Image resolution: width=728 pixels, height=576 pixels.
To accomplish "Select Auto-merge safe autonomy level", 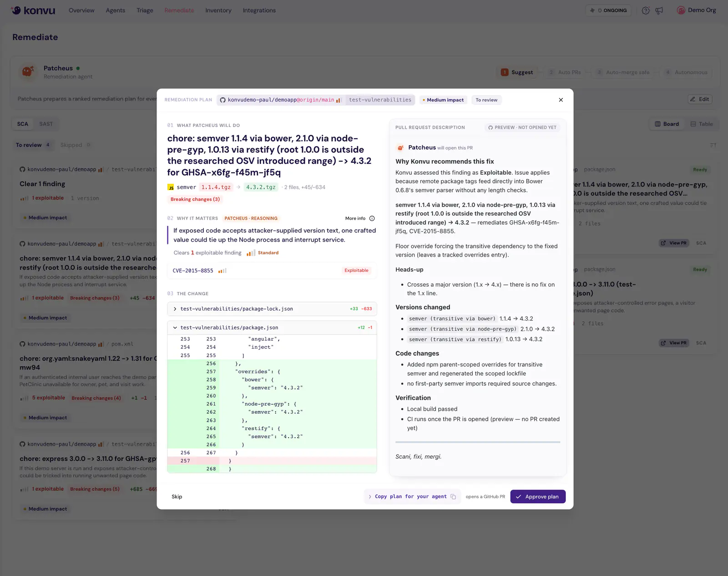I will click(x=623, y=72).
